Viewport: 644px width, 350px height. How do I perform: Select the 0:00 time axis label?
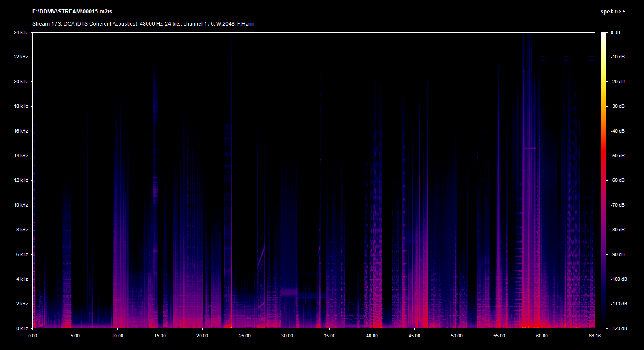point(32,336)
